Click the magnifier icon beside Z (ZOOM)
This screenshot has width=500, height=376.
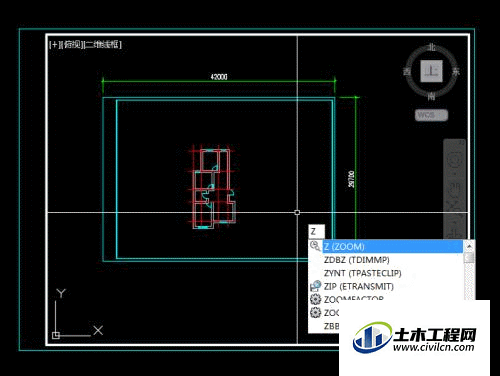[315, 246]
